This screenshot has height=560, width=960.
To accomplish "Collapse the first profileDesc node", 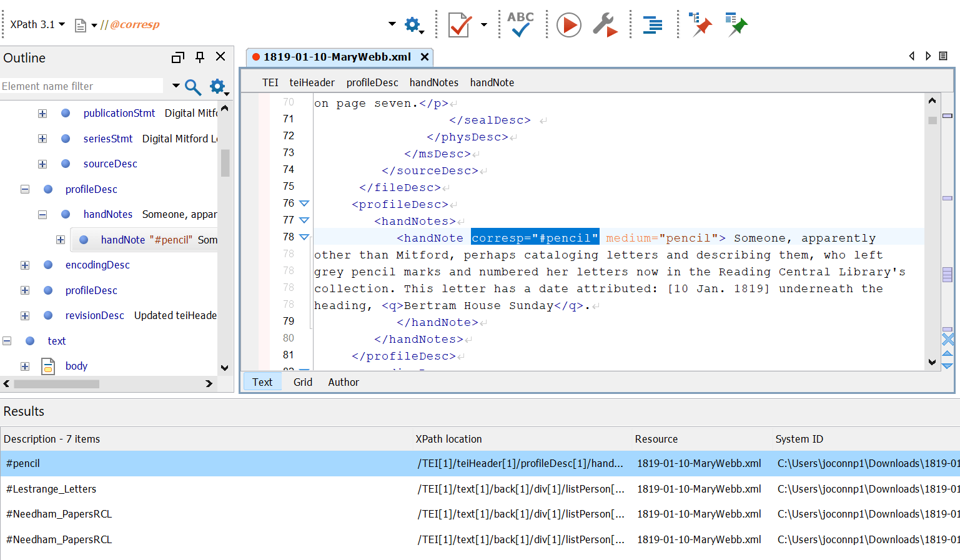I will tap(25, 189).
